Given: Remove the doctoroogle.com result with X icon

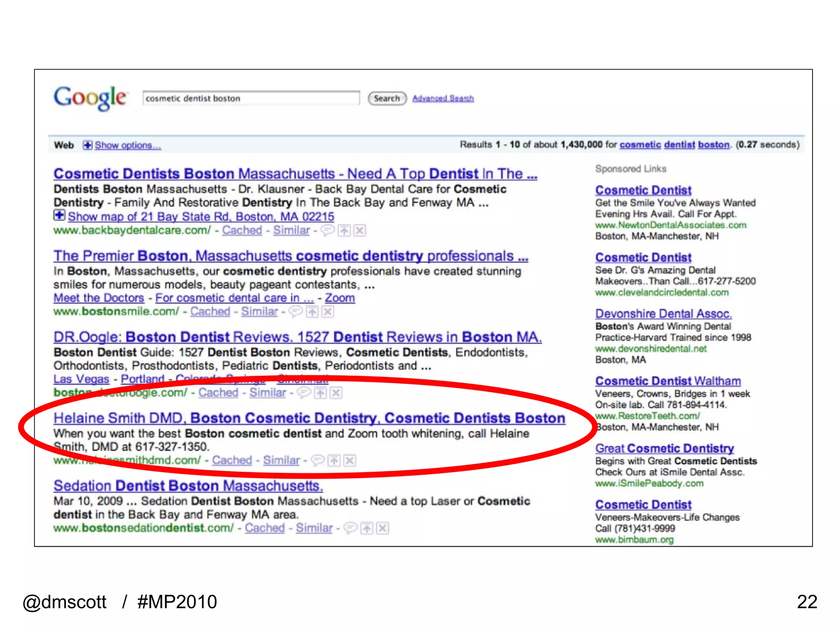Looking at the screenshot, I should [336, 393].
